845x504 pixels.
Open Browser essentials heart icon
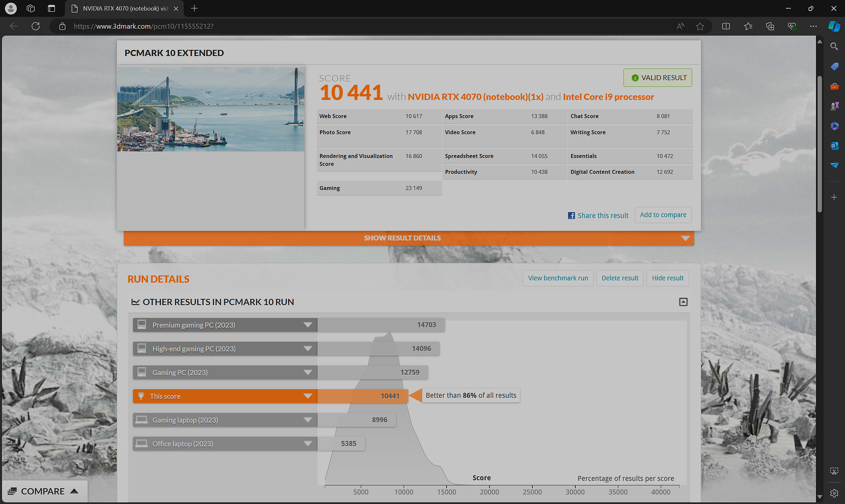792,26
